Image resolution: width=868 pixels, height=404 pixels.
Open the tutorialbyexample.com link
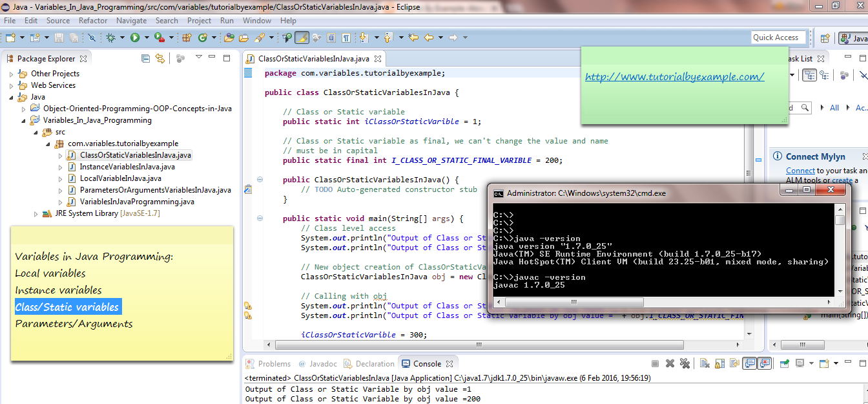pyautogui.click(x=675, y=76)
